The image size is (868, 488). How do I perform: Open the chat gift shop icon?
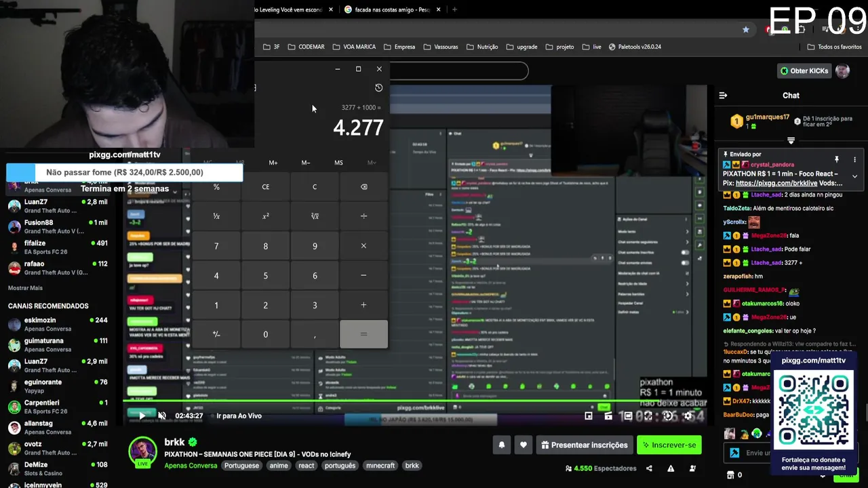(730, 475)
